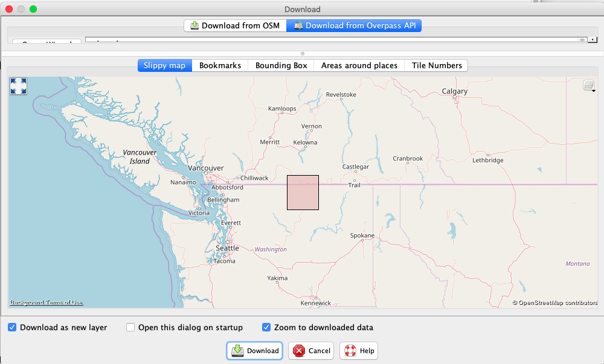Click the Everett map label
Screen dimensions: 604x364
(x=231, y=223)
